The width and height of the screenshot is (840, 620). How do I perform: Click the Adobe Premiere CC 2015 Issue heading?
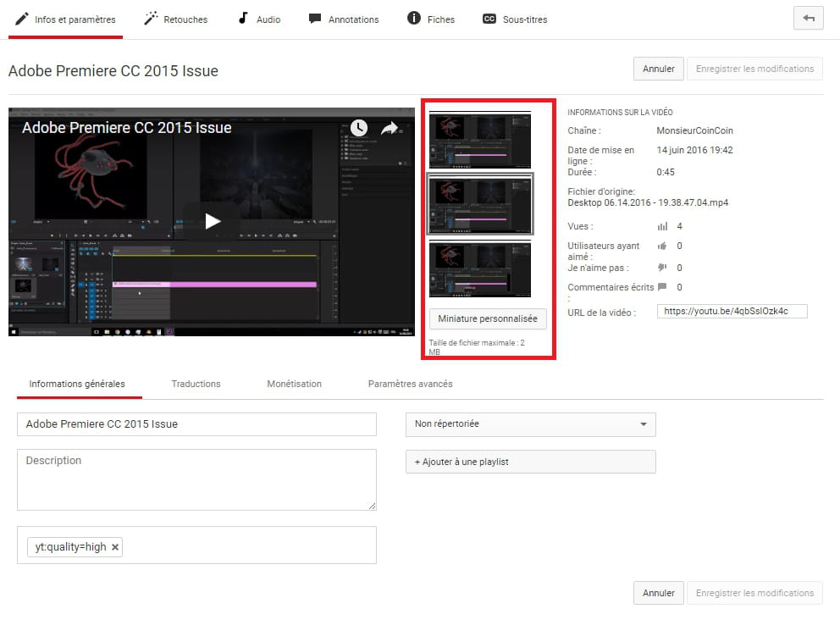click(113, 71)
